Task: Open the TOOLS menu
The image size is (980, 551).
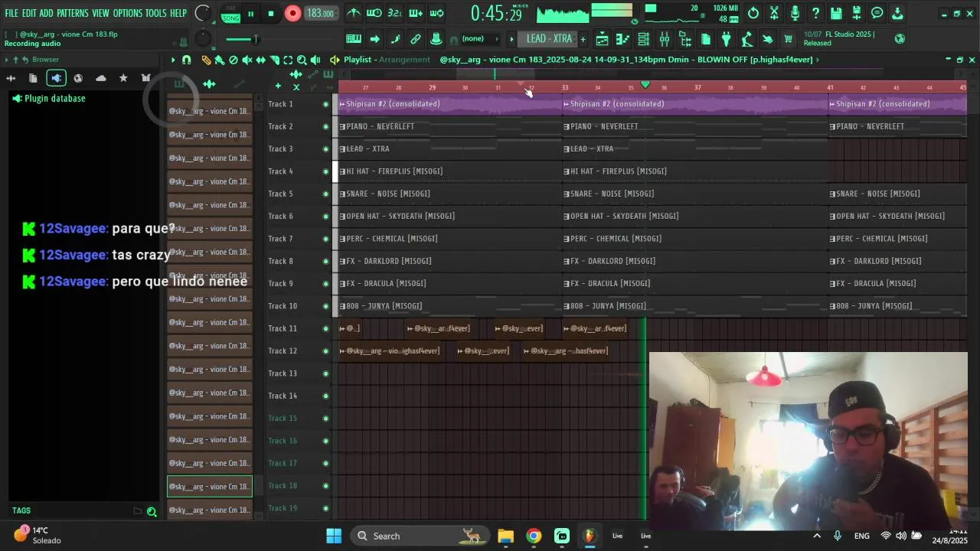Action: click(x=155, y=13)
